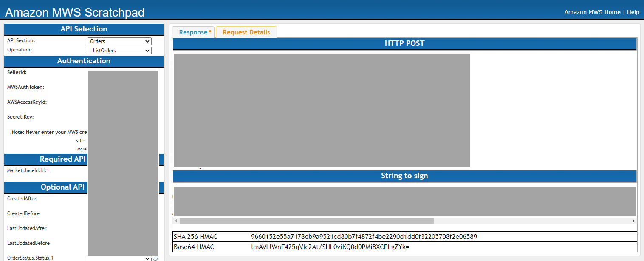644x261 pixels.
Task: Click the Secret Key label
Action: click(20, 117)
